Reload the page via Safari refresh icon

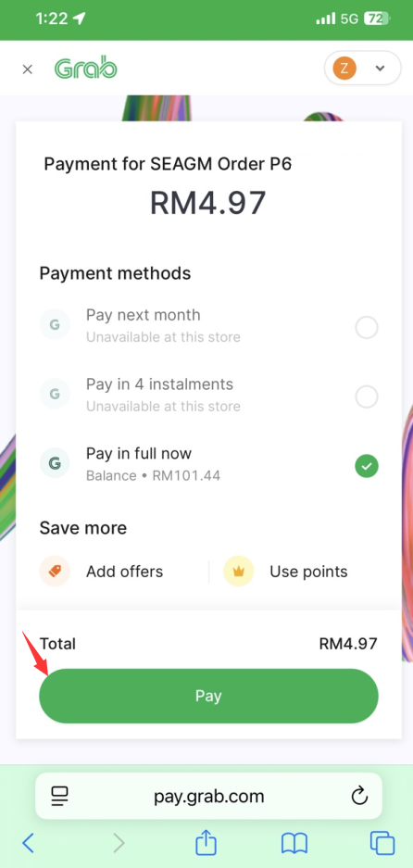360,797
